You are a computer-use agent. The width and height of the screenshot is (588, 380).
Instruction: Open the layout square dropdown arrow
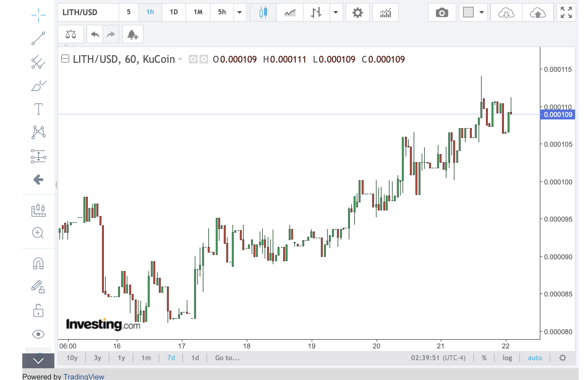click(x=481, y=13)
